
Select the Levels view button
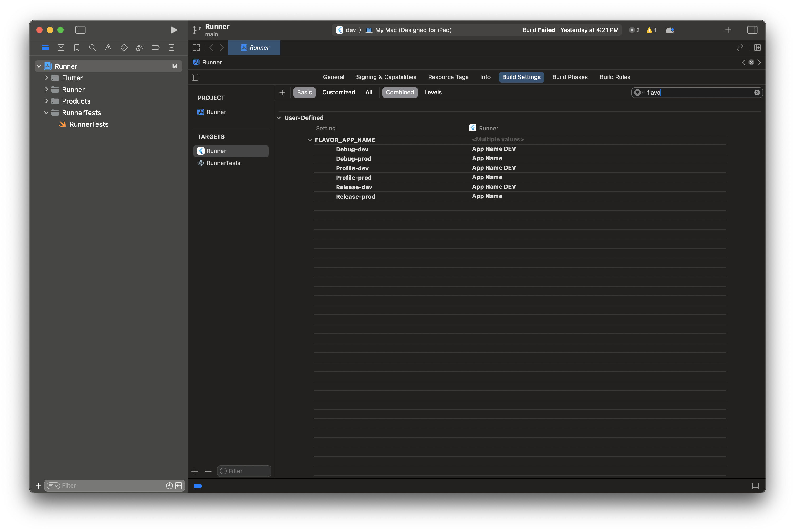(x=433, y=92)
